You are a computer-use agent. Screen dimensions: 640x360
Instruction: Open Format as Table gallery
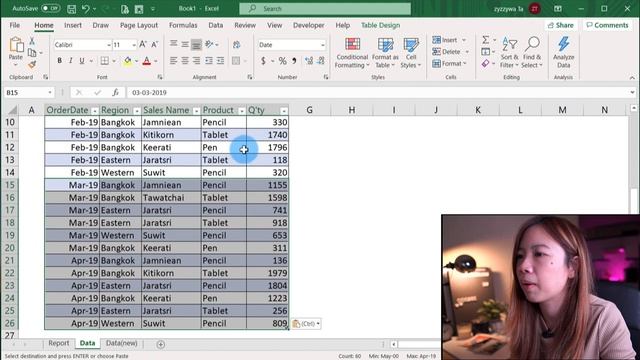point(385,53)
